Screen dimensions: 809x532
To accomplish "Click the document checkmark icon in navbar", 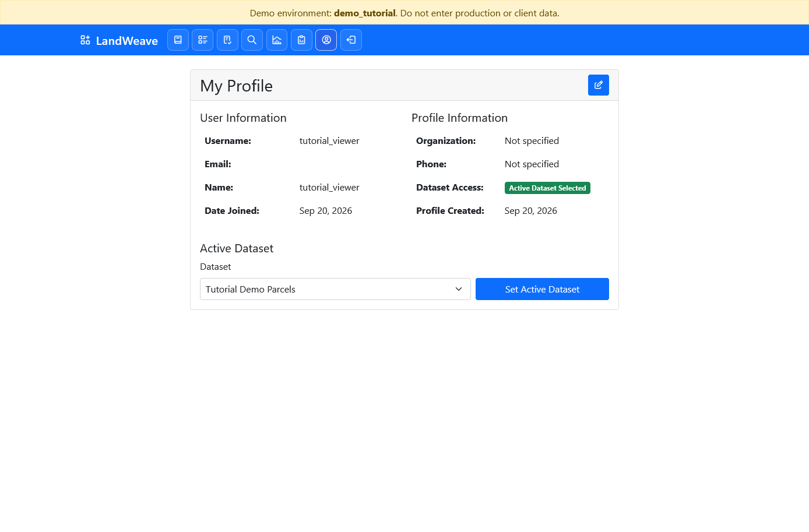I will click(x=227, y=40).
